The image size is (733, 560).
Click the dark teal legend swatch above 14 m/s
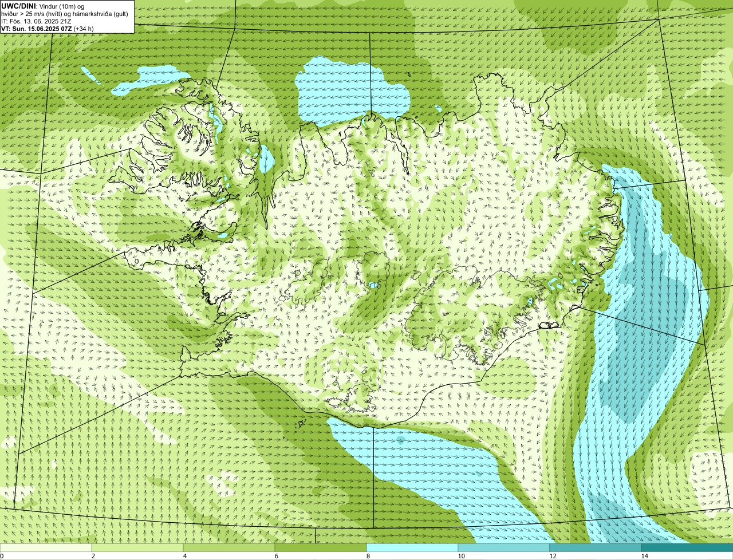[687, 547]
